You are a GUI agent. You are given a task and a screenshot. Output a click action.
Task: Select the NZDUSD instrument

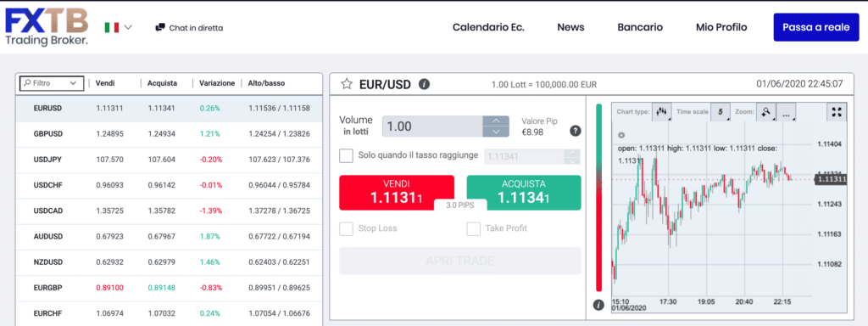169,262
